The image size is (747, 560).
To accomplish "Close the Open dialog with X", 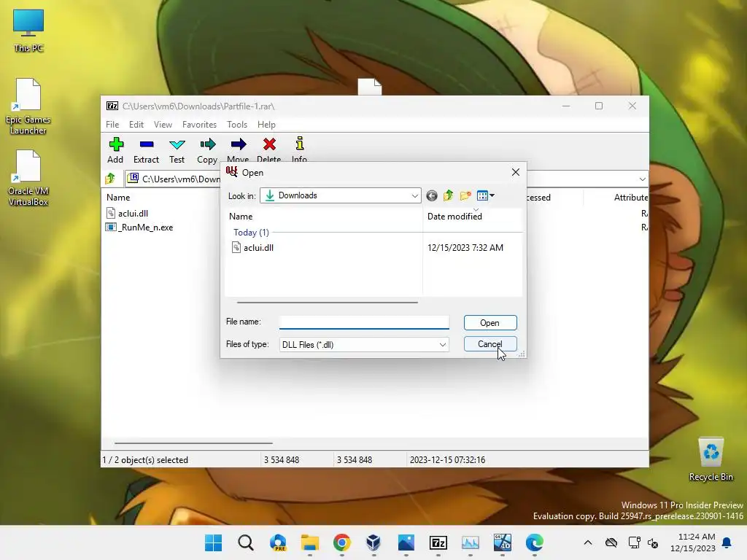I will click(x=516, y=172).
